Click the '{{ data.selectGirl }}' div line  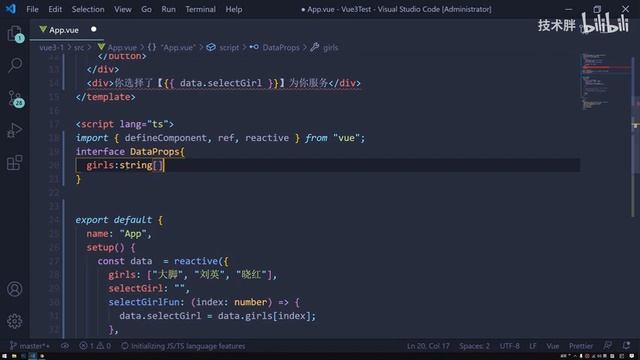tap(224, 83)
